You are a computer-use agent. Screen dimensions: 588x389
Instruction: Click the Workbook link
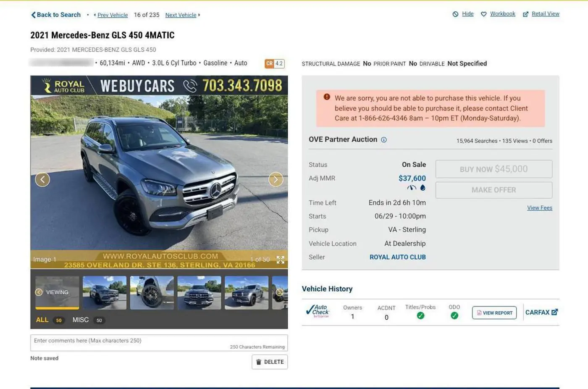[x=503, y=14]
